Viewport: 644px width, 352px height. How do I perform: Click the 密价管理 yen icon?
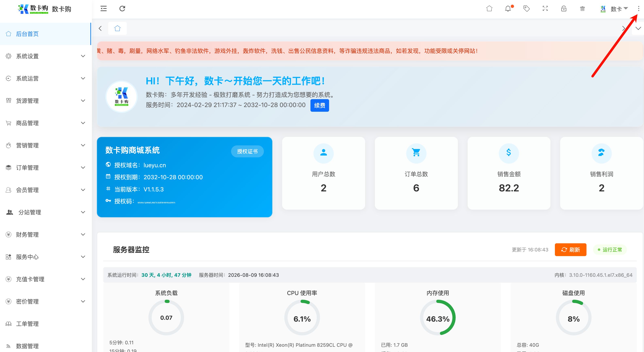pyautogui.click(x=9, y=301)
